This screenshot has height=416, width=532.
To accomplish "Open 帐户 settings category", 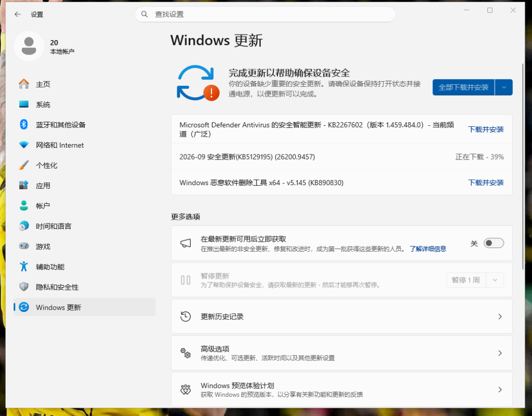I will point(85,206).
